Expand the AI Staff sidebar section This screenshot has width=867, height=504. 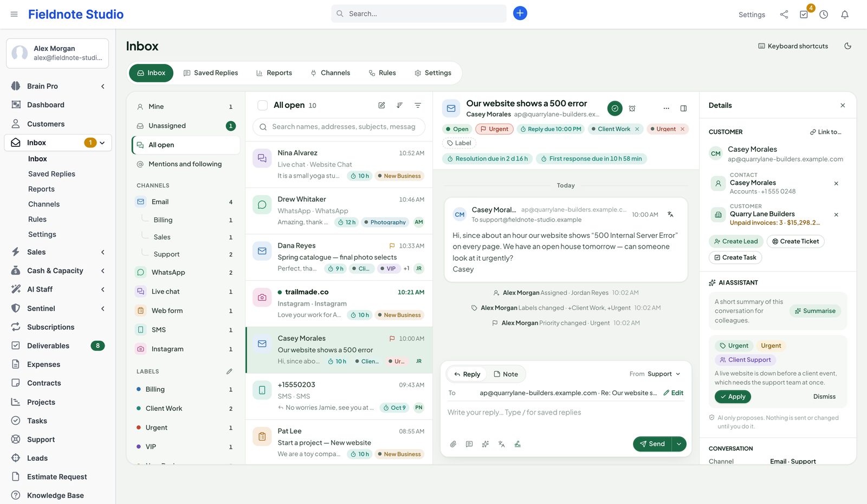point(103,289)
